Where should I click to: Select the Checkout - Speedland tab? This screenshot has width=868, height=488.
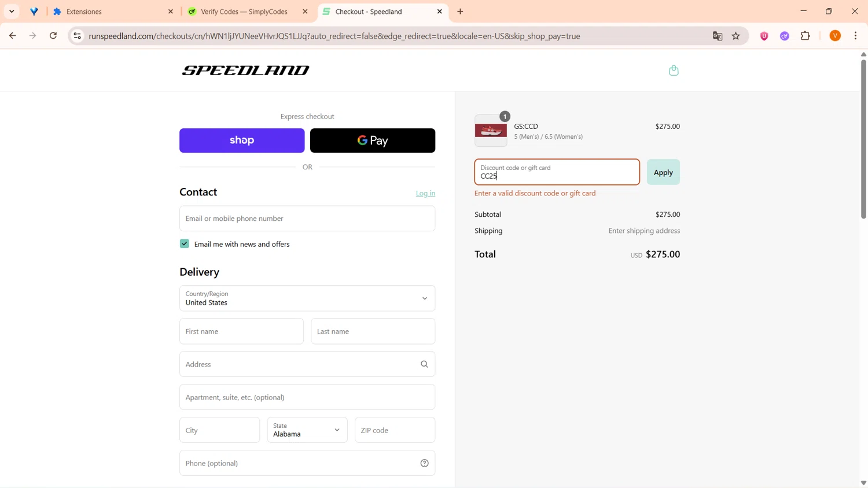(382, 12)
